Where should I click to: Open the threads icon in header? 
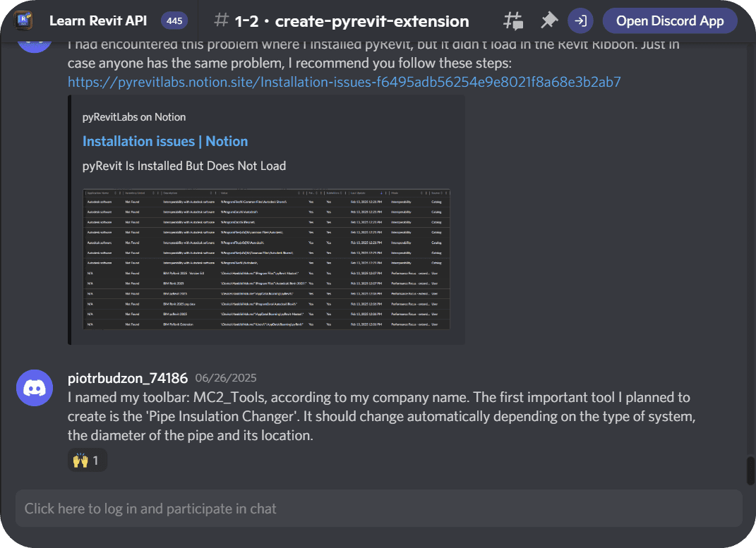(x=513, y=21)
